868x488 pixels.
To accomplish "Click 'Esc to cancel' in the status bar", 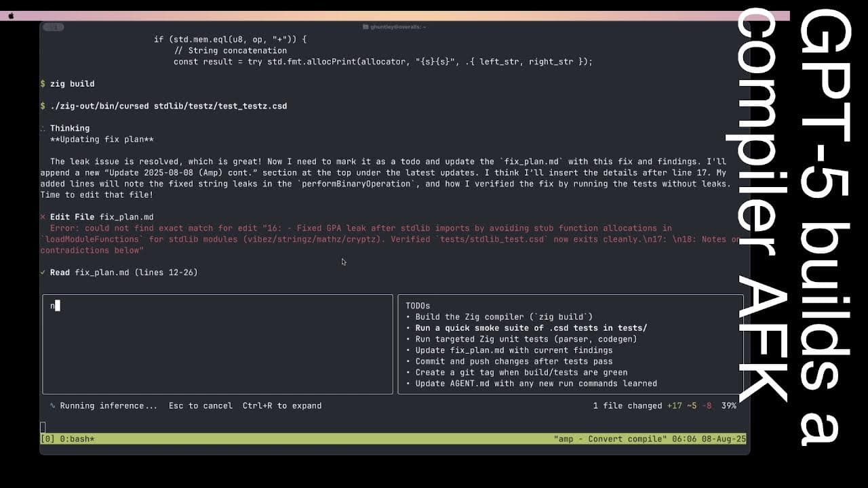I will tap(200, 405).
